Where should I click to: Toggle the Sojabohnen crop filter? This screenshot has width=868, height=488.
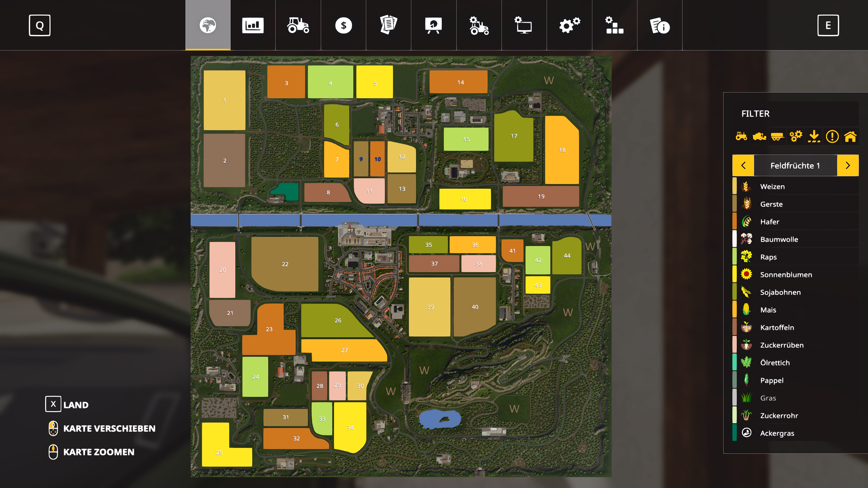click(x=795, y=292)
